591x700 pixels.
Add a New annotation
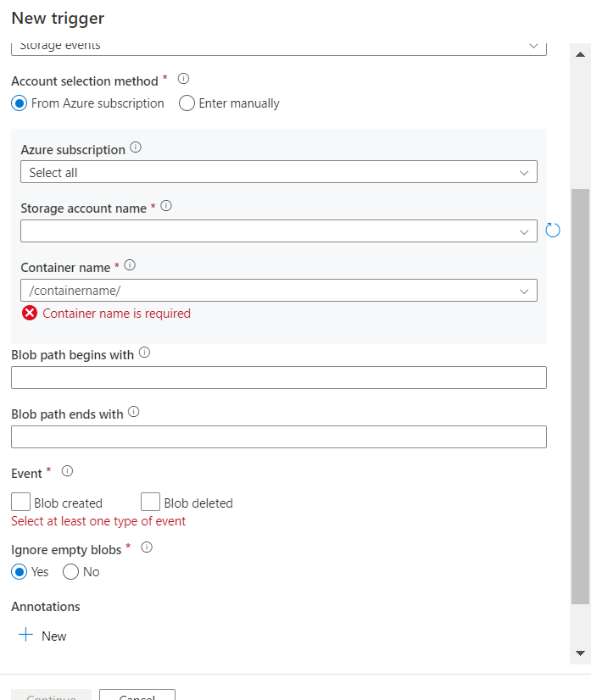[x=42, y=636]
